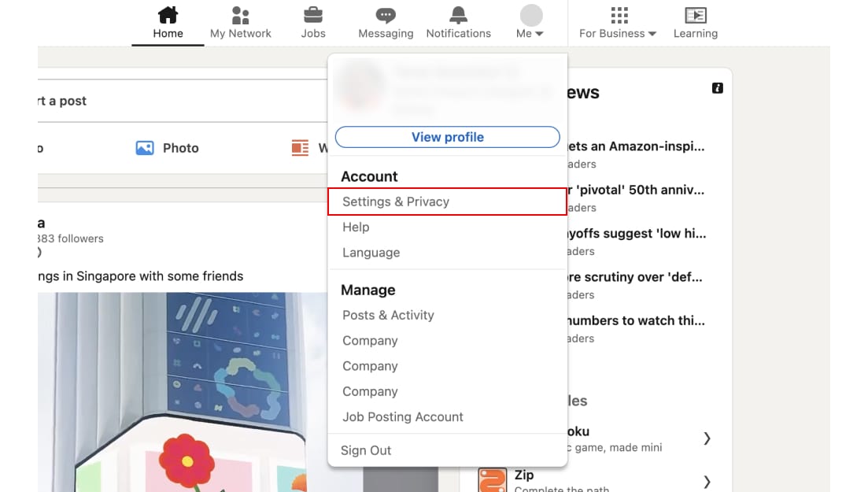This screenshot has height=492, width=868.
Task: Open the Amazon-inspired news headline
Action: (x=636, y=146)
